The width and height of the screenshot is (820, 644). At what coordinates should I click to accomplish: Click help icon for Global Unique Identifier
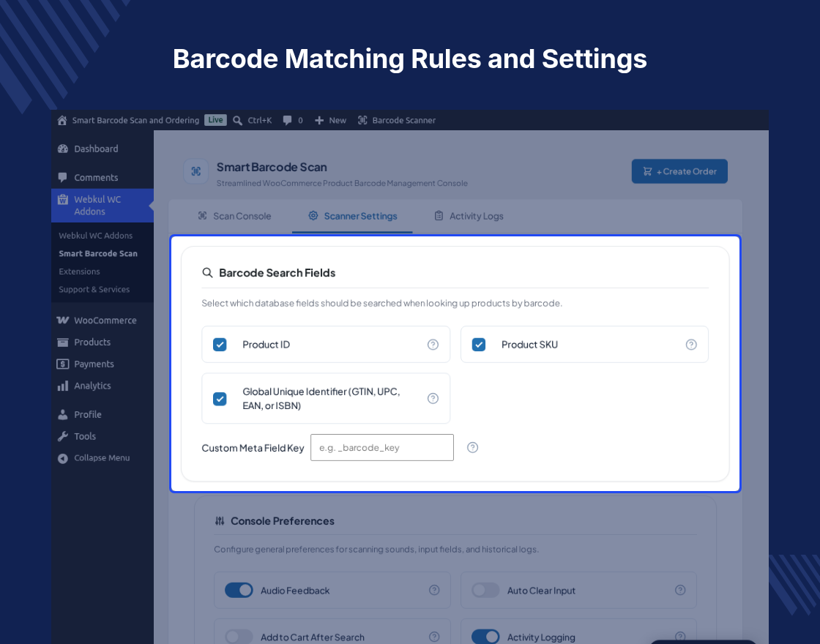[x=433, y=398]
